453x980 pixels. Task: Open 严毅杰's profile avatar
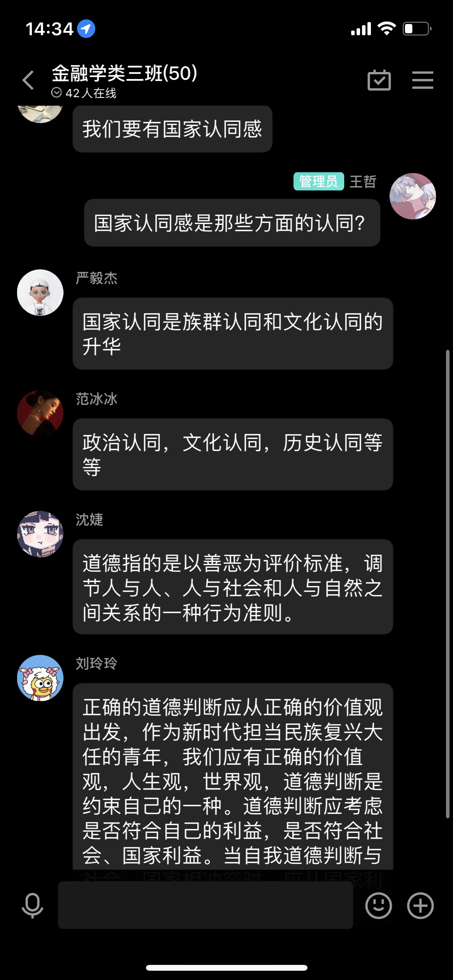(x=40, y=293)
